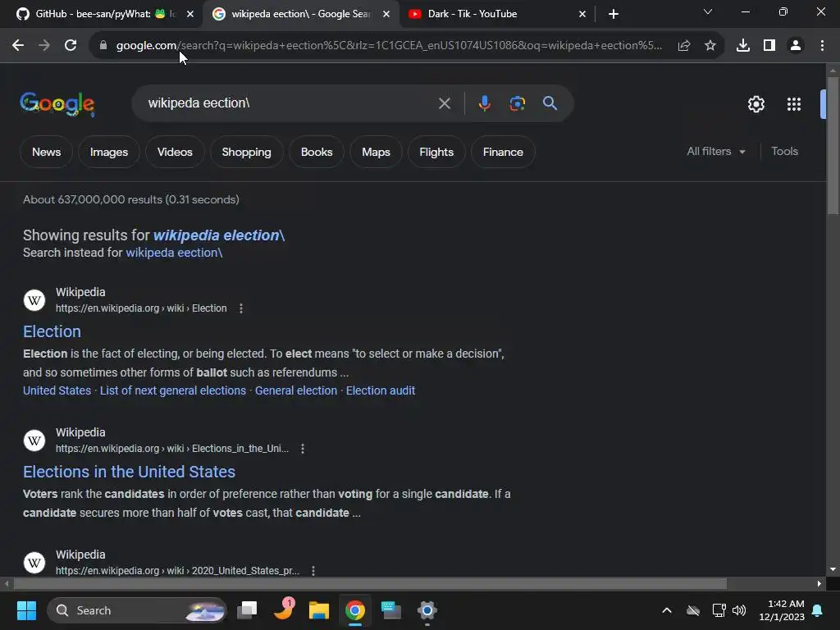Open corrected 'wikipedia election\' link
This screenshot has height=630, width=840.
pos(218,235)
